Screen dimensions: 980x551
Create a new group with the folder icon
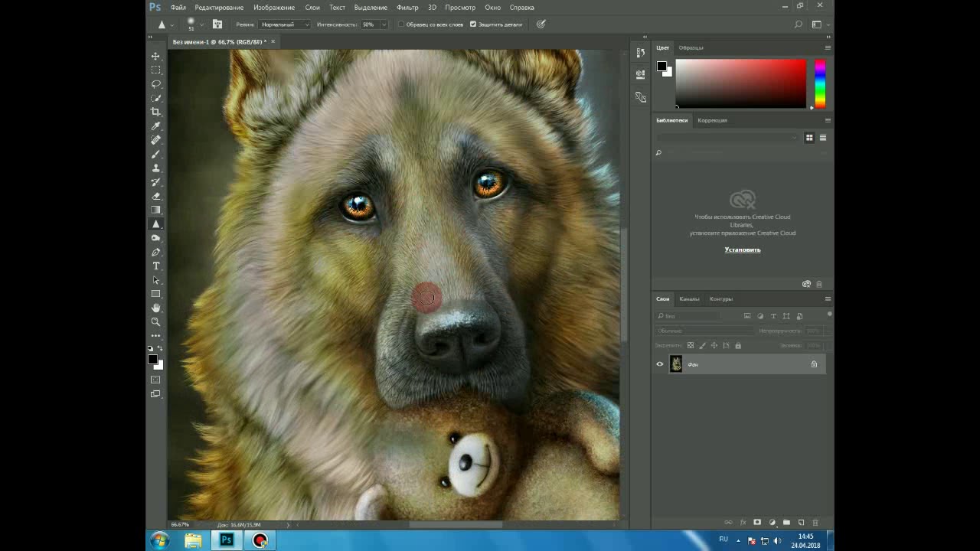tap(786, 523)
